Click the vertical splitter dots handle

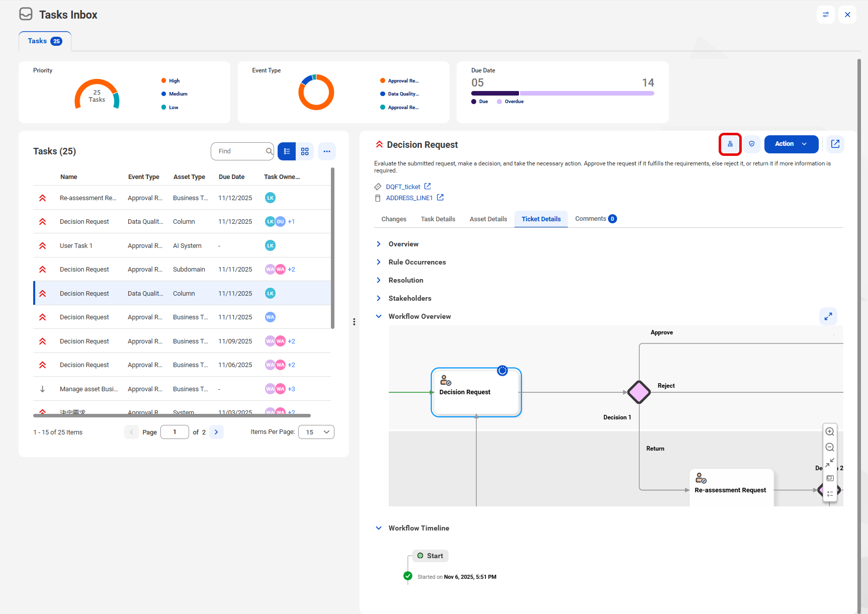pyautogui.click(x=354, y=322)
